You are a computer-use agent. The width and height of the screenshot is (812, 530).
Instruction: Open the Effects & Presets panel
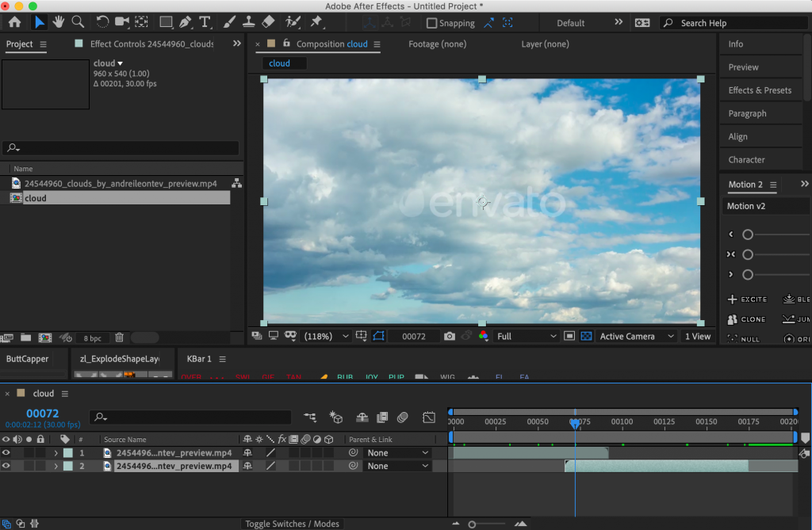(760, 90)
